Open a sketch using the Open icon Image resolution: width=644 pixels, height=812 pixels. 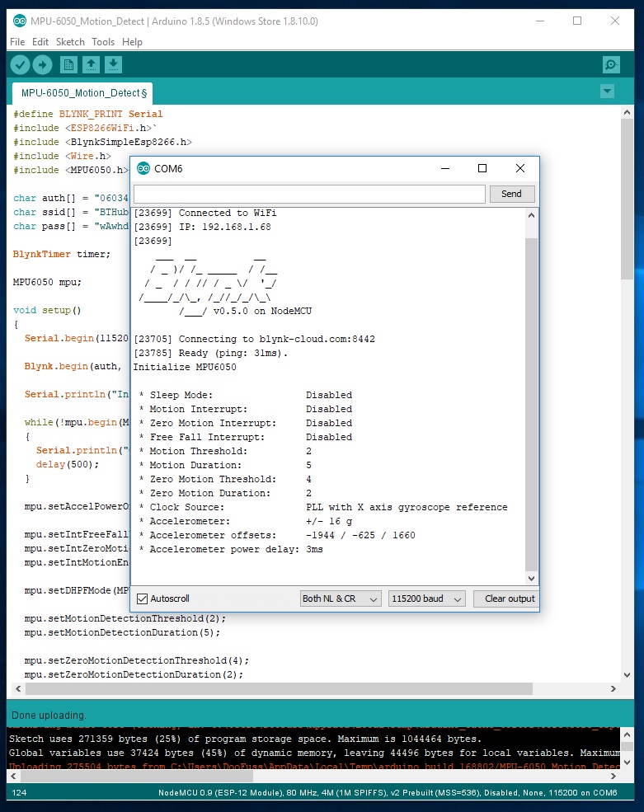pos(91,65)
